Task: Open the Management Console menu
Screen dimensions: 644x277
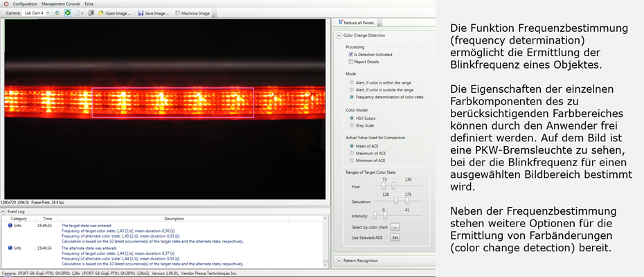Action: click(x=61, y=4)
